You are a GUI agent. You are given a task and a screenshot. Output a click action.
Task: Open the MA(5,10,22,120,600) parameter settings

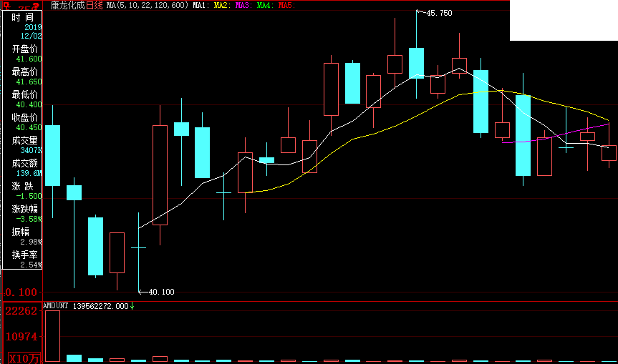[x=147, y=6]
